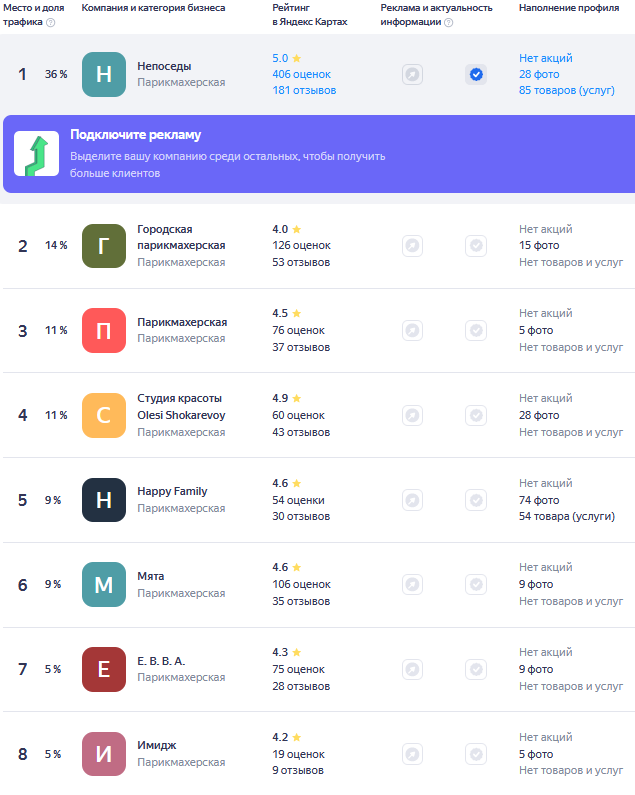The width and height of the screenshot is (635, 795).
Task: Click the 43 отзывов text
Action: pyautogui.click(x=301, y=432)
